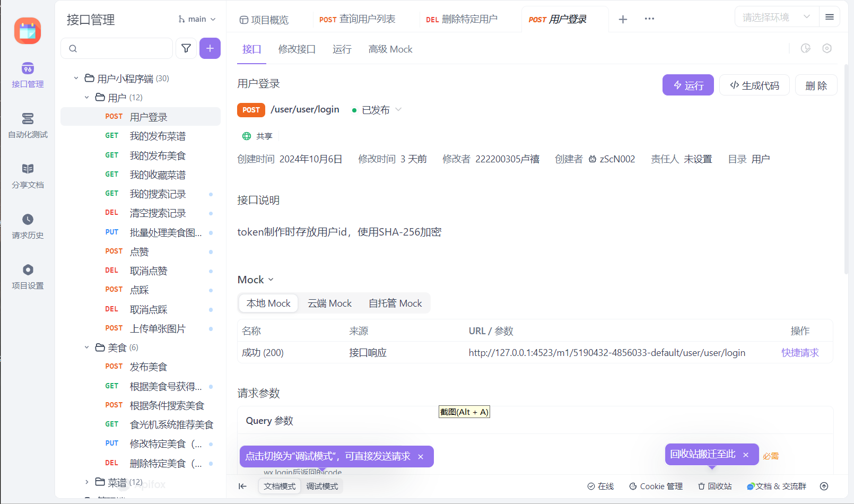854x504 pixels.
Task: Close the 调试模式 tooltip bubble
Action: click(x=421, y=457)
